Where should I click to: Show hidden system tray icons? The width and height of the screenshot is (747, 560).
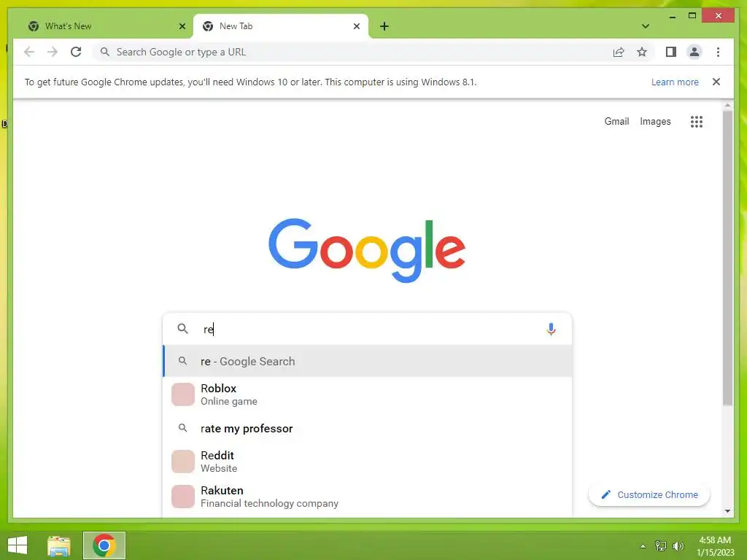click(x=643, y=546)
